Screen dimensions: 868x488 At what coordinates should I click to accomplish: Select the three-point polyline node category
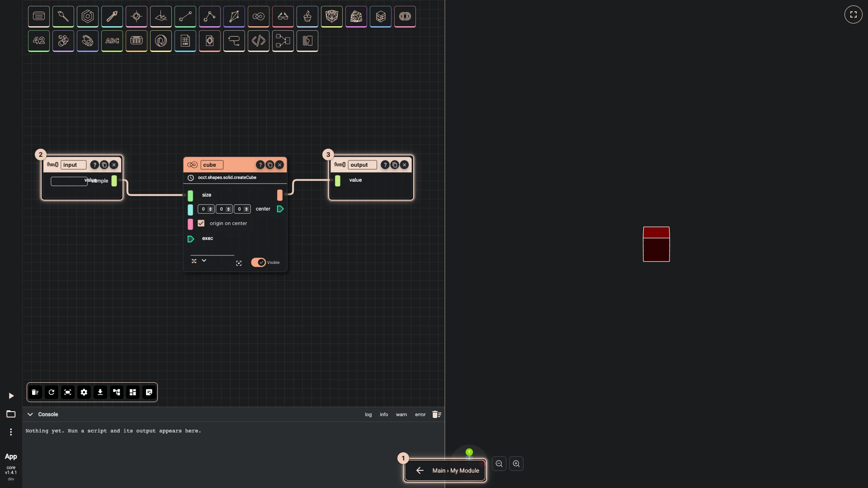[x=210, y=17]
